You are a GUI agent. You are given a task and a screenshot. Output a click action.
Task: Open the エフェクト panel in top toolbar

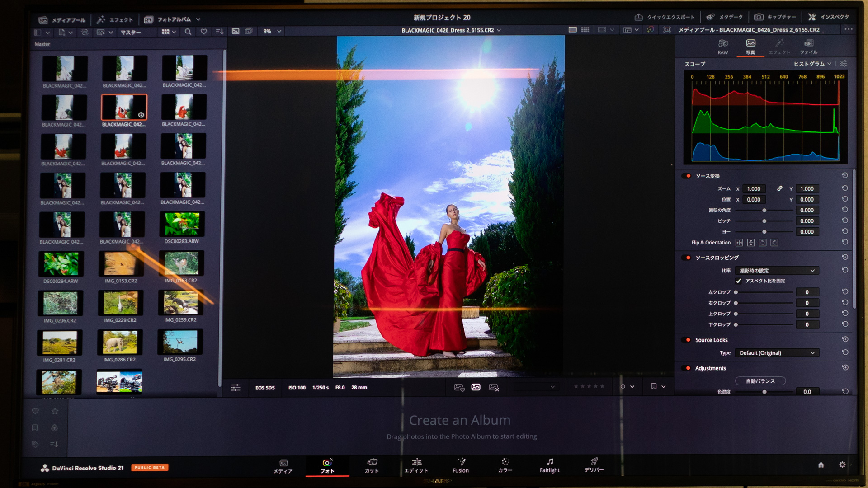(x=115, y=19)
